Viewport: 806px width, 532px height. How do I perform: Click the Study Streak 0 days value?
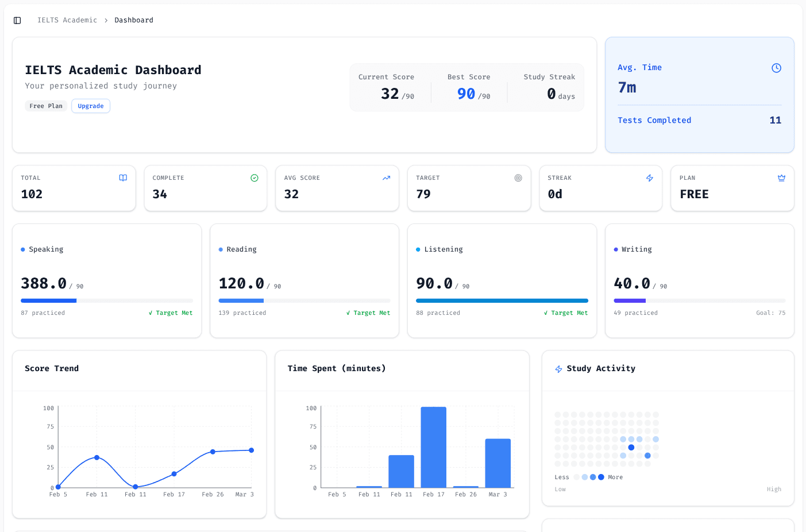[561, 94]
